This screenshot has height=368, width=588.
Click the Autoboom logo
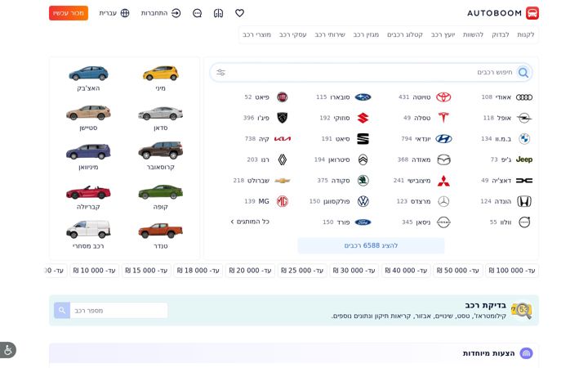tap(503, 13)
